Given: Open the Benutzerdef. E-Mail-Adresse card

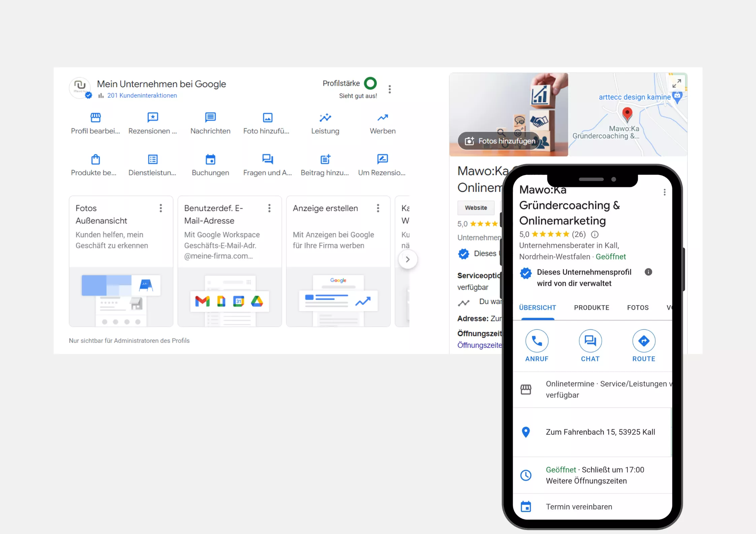Looking at the screenshot, I should (x=230, y=261).
